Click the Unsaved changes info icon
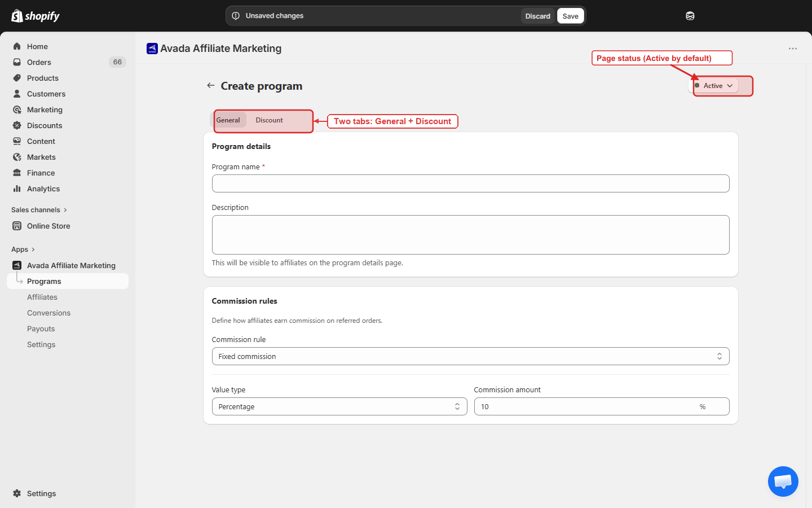Viewport: 812px width, 508px height. [236, 16]
